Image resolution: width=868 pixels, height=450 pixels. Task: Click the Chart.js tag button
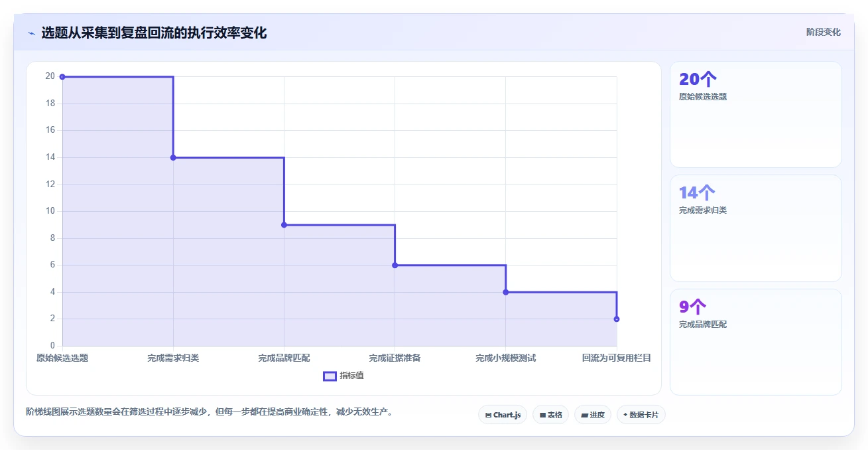click(x=503, y=415)
